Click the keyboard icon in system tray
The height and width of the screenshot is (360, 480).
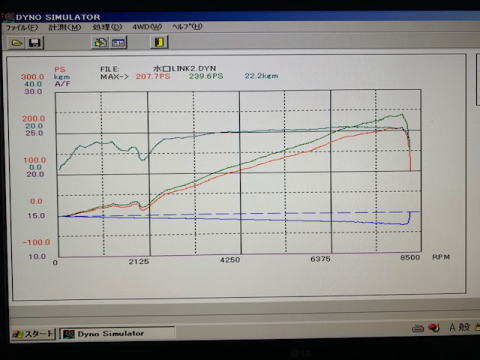tap(418, 328)
